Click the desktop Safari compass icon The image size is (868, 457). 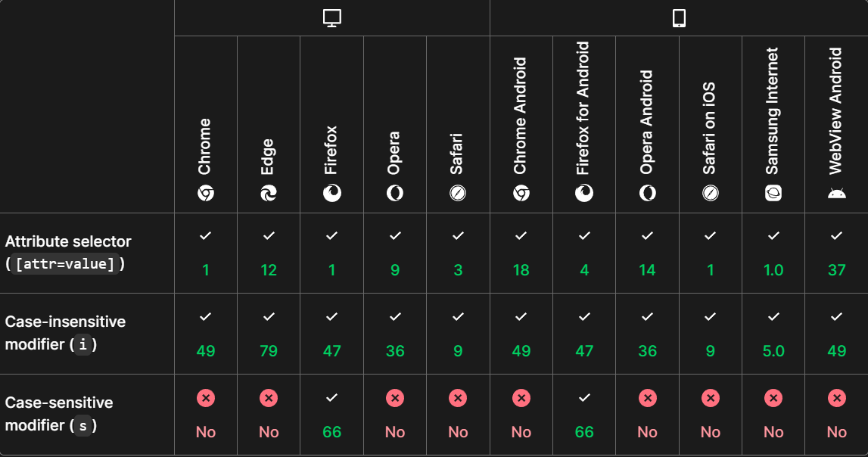458,194
